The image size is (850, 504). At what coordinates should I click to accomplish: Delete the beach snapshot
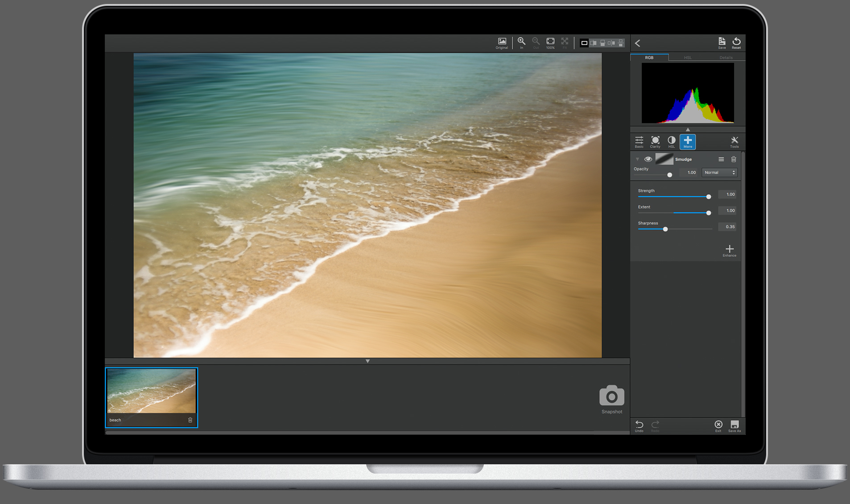point(190,420)
